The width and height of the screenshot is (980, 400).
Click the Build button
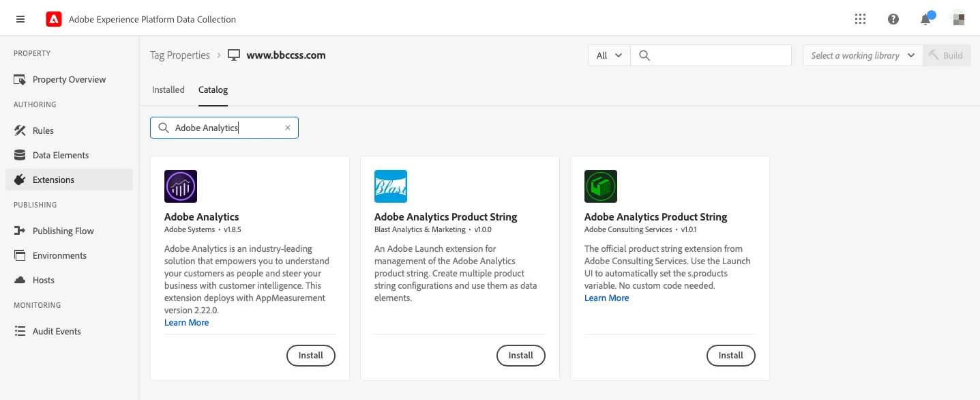click(947, 55)
